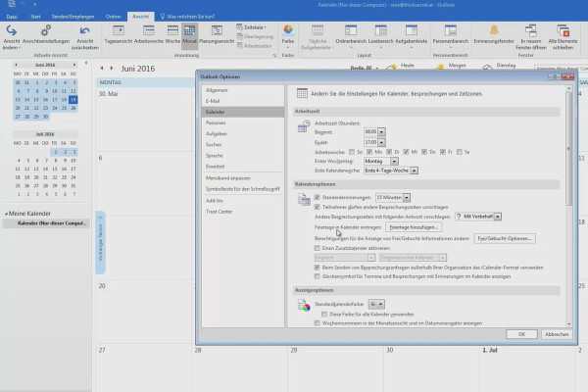Click Arbeitszeiten in ribbon
This screenshot has width=588, height=392.
tap(254, 46)
